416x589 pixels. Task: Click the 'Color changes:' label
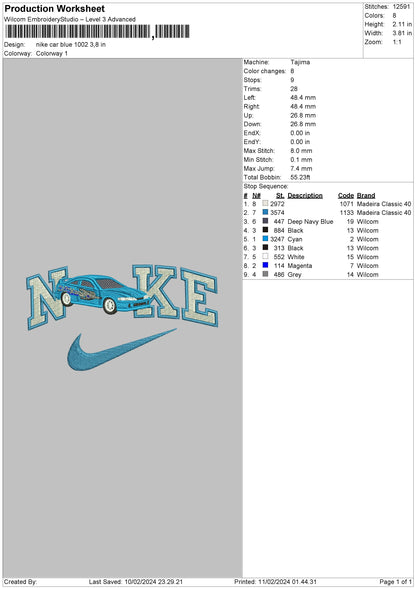tap(265, 71)
